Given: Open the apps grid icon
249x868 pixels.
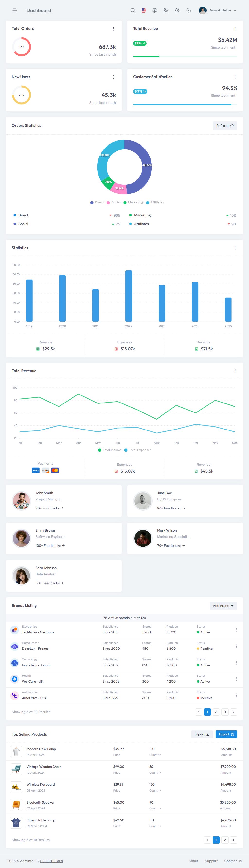Looking at the screenshot, I should [166, 10].
